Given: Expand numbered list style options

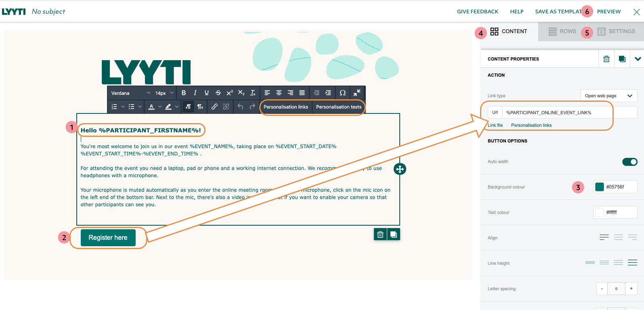Looking at the screenshot, I should (123, 107).
